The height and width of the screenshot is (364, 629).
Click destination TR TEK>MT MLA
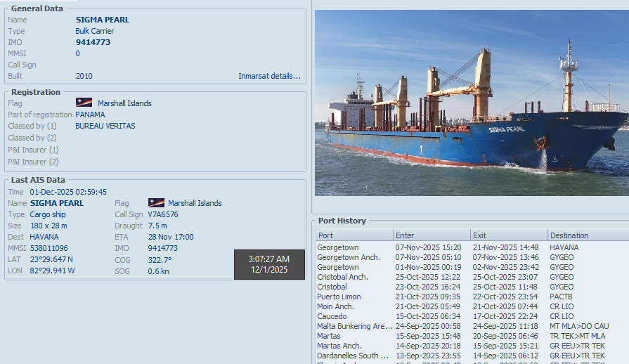578,336
